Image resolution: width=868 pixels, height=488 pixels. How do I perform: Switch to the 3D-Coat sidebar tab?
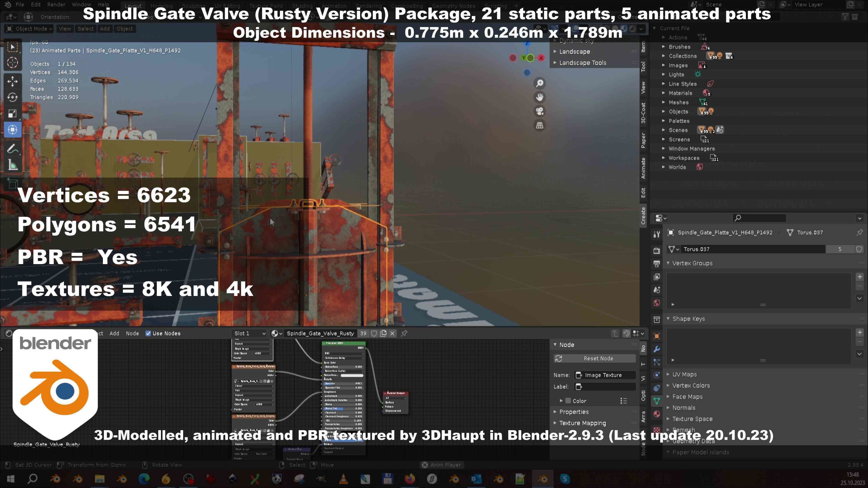click(643, 113)
